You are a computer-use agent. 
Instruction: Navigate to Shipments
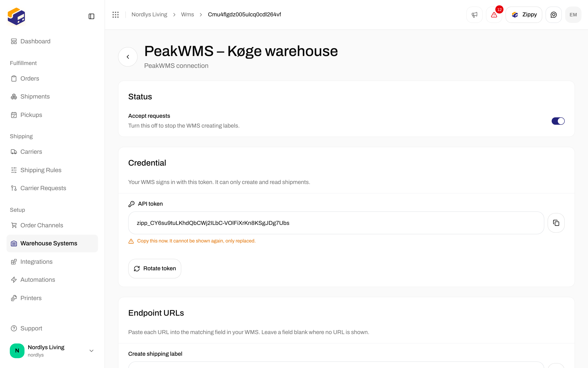point(52,97)
